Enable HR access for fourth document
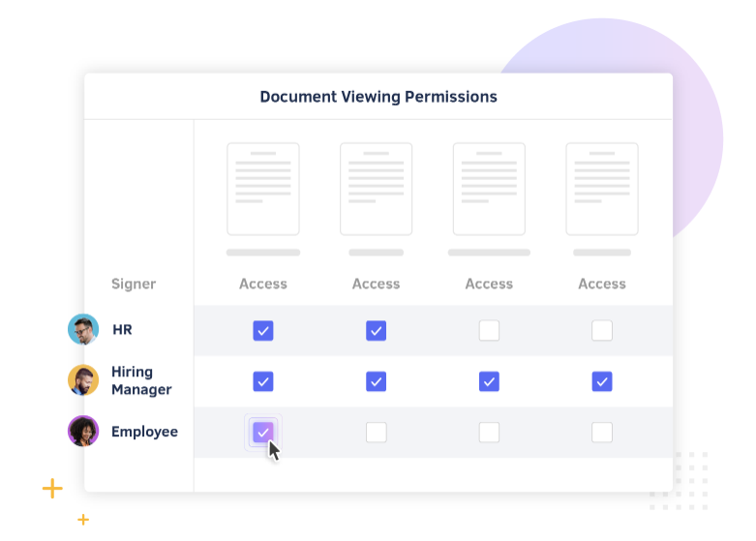Screen dimensions: 756x541 pos(602,331)
